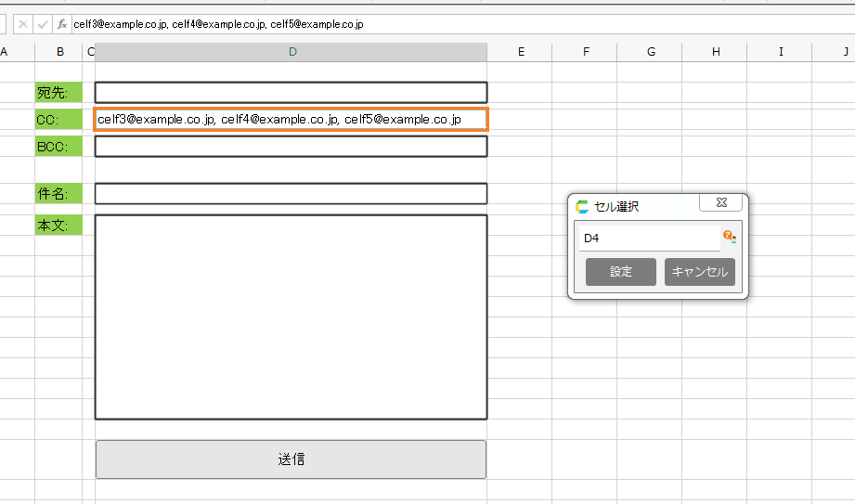Click inside the 本文 body text area
This screenshot has width=855, height=504.
click(291, 317)
